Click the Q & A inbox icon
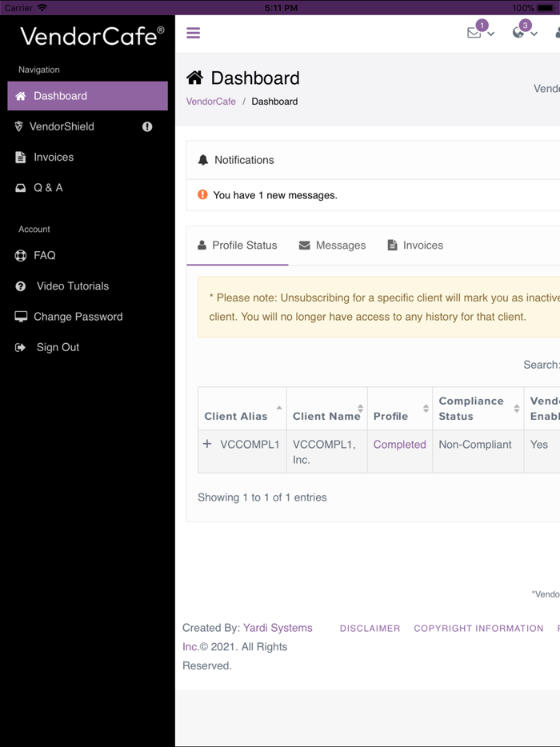 pos(21,188)
